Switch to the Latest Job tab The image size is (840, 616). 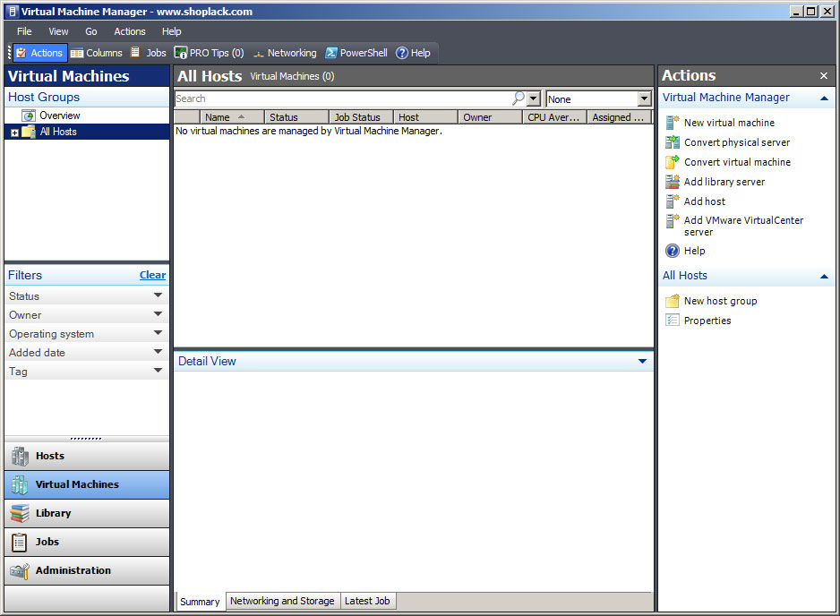click(367, 601)
